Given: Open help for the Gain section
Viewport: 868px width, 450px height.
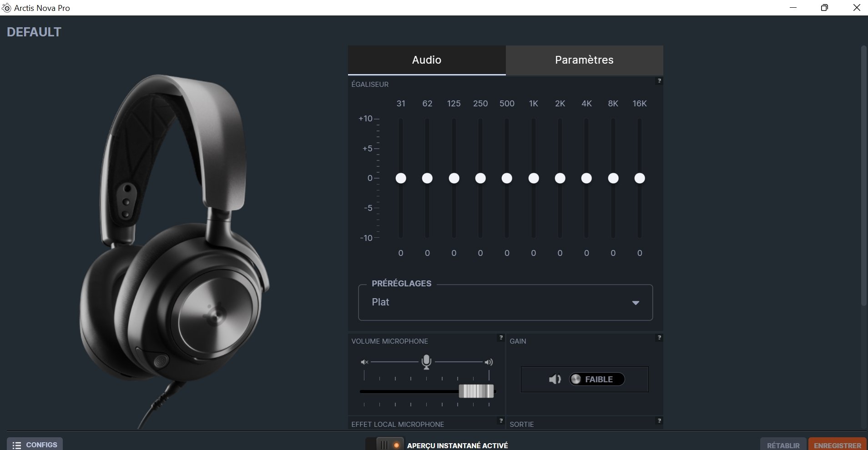Looking at the screenshot, I should (x=659, y=338).
